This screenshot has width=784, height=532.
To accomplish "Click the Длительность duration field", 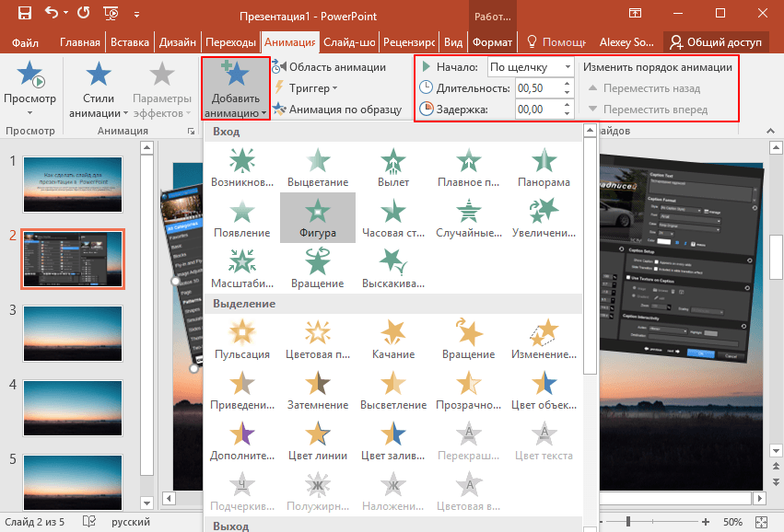I will [544, 88].
